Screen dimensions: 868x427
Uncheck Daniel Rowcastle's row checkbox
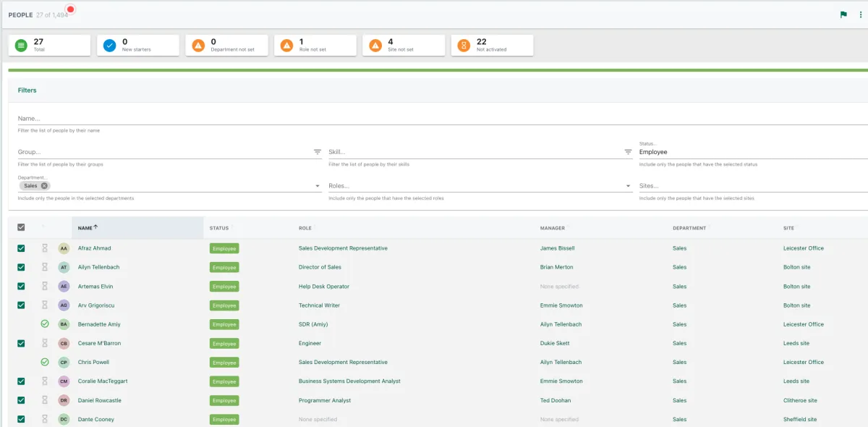(21, 400)
